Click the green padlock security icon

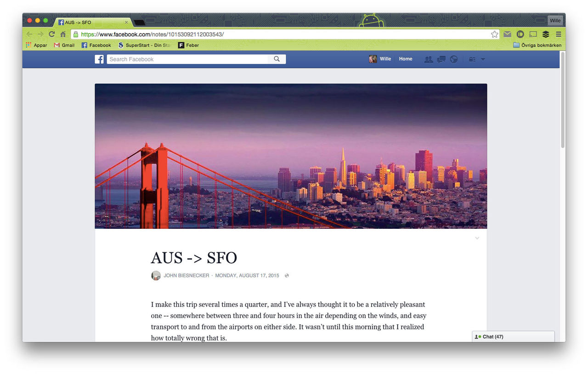click(x=75, y=34)
